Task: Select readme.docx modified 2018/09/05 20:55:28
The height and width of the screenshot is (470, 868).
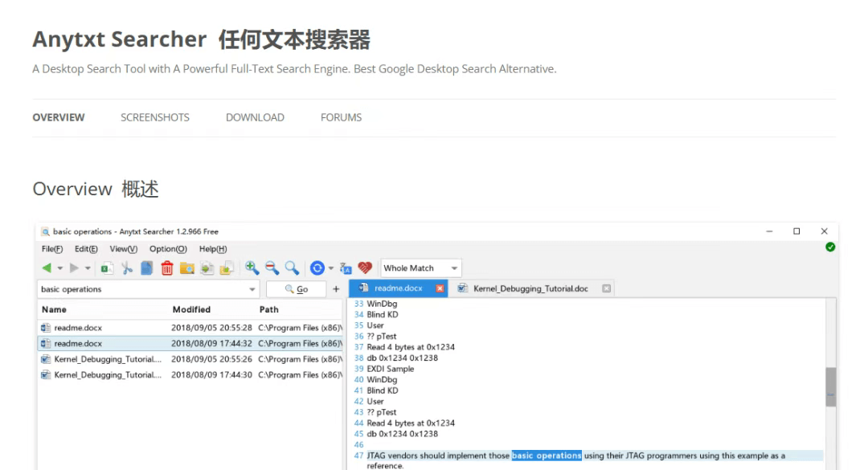Action: click(x=190, y=328)
